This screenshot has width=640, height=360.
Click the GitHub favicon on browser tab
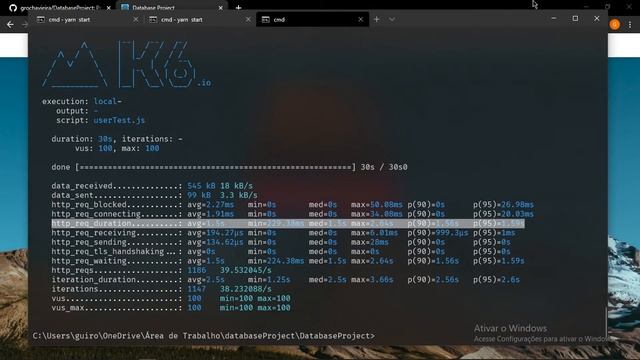13,8
